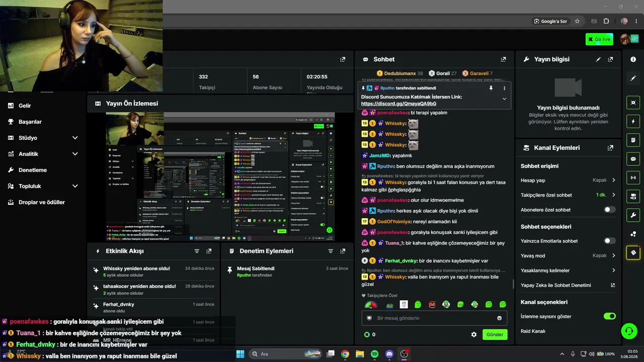The image size is (644, 362).
Task: Open chat settings gear icon
Action: (473, 334)
